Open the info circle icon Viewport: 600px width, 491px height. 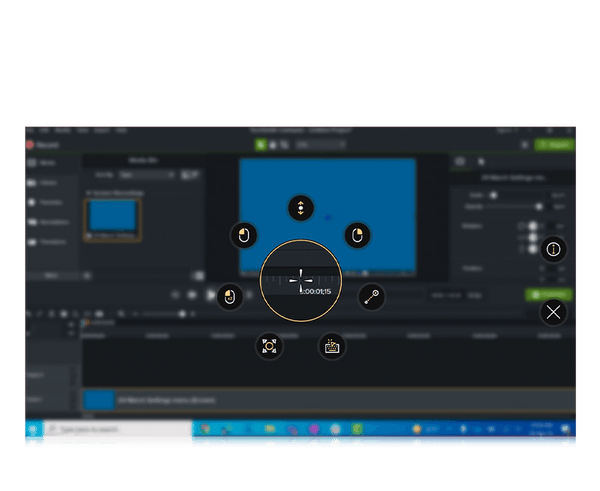[x=554, y=248]
